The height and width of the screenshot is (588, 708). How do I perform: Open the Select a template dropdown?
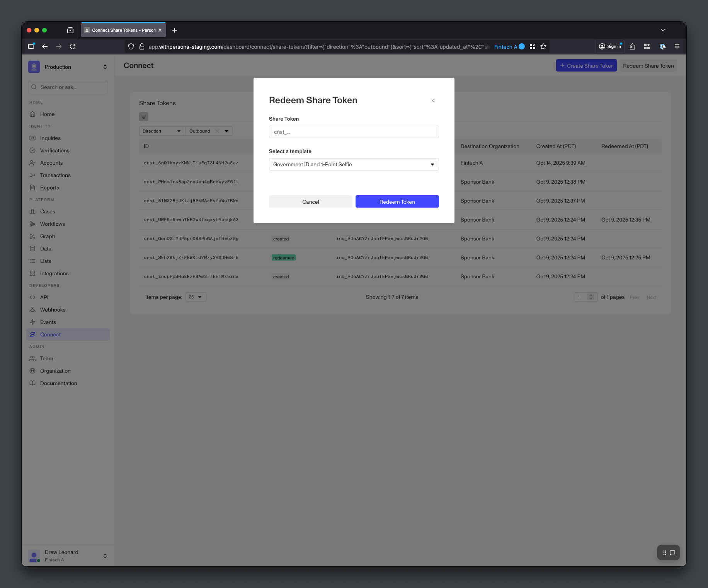353,164
